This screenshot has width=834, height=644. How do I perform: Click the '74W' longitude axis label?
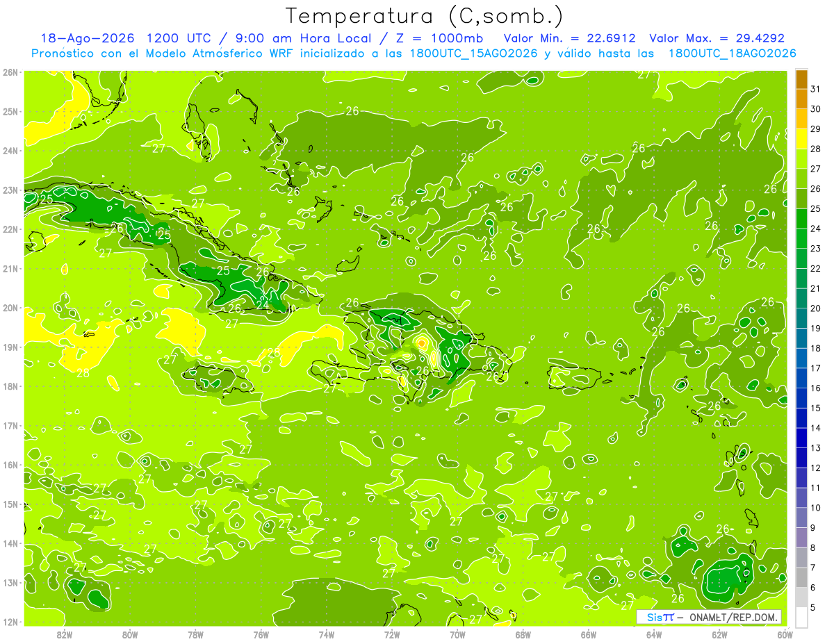327,634
